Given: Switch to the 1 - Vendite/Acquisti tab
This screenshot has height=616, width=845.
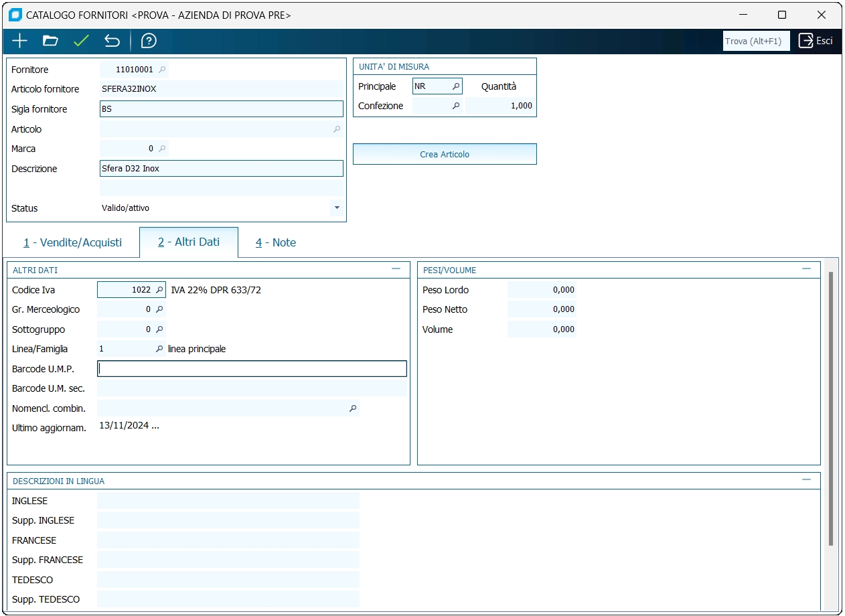Looking at the screenshot, I should pyautogui.click(x=72, y=242).
